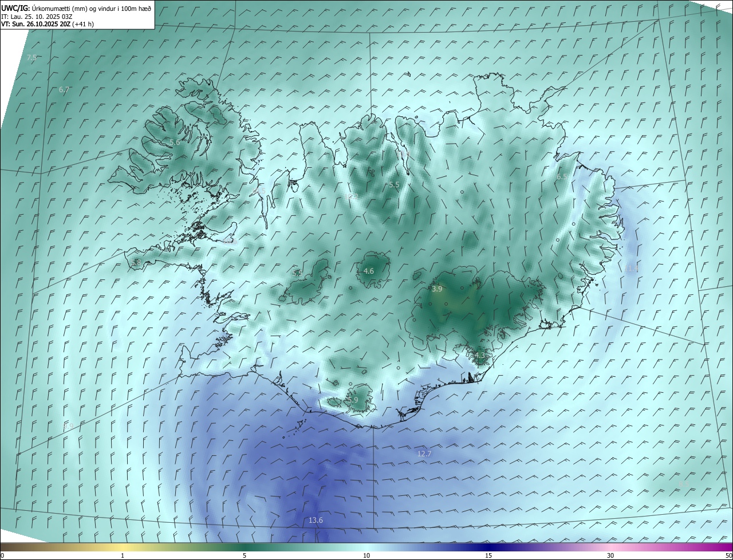Select the VT valid time line
The height and width of the screenshot is (560, 733).
point(48,24)
